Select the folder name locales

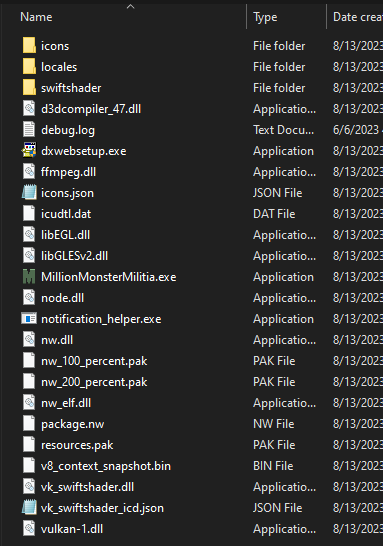point(59,67)
